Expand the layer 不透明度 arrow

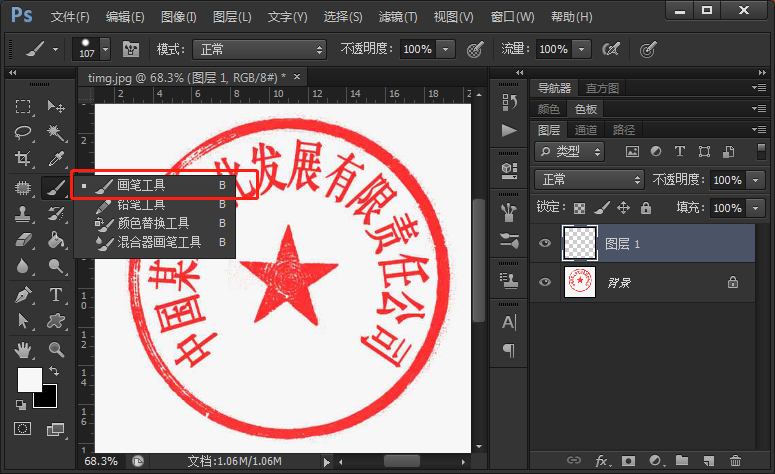pyautogui.click(x=756, y=180)
